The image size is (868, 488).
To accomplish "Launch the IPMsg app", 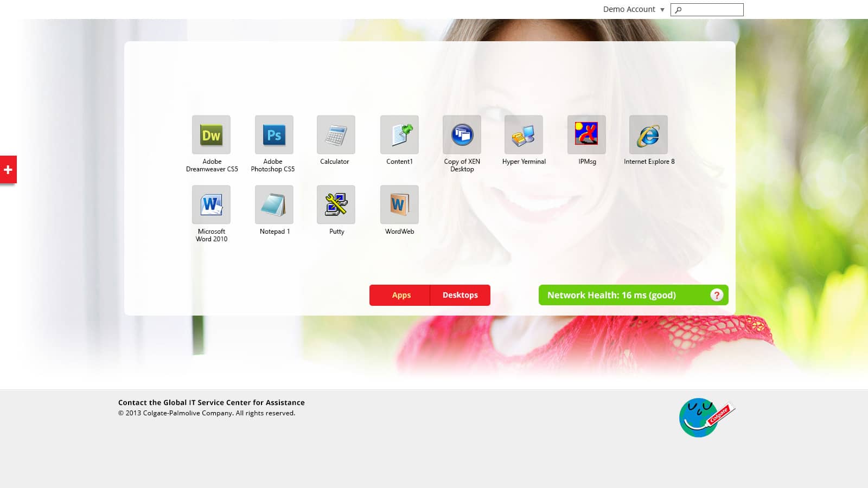I will [x=586, y=134].
